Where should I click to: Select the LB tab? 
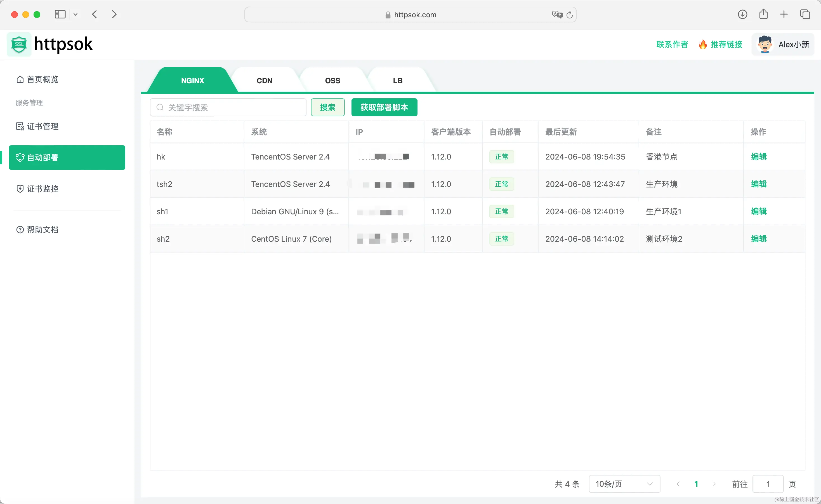(x=397, y=81)
